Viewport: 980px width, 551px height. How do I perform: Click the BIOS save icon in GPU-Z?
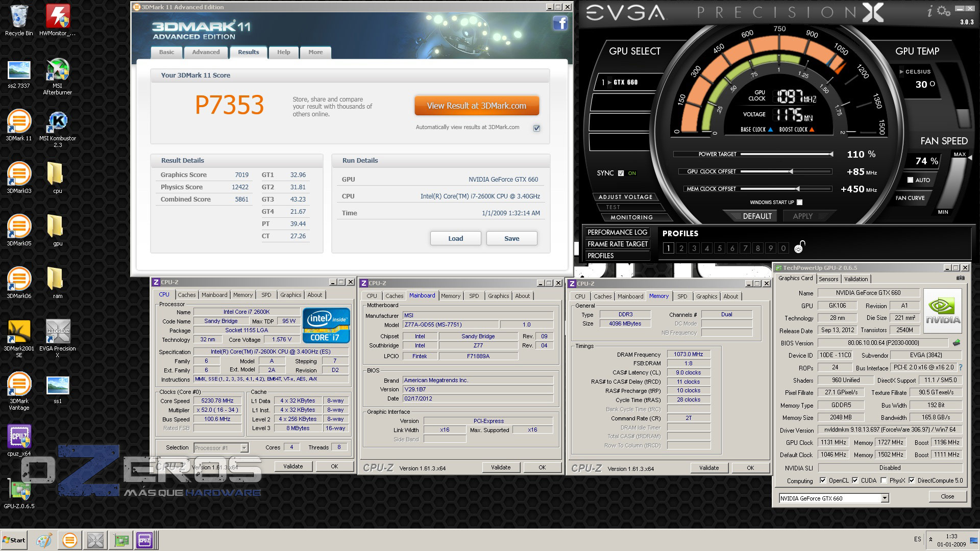[x=957, y=343]
